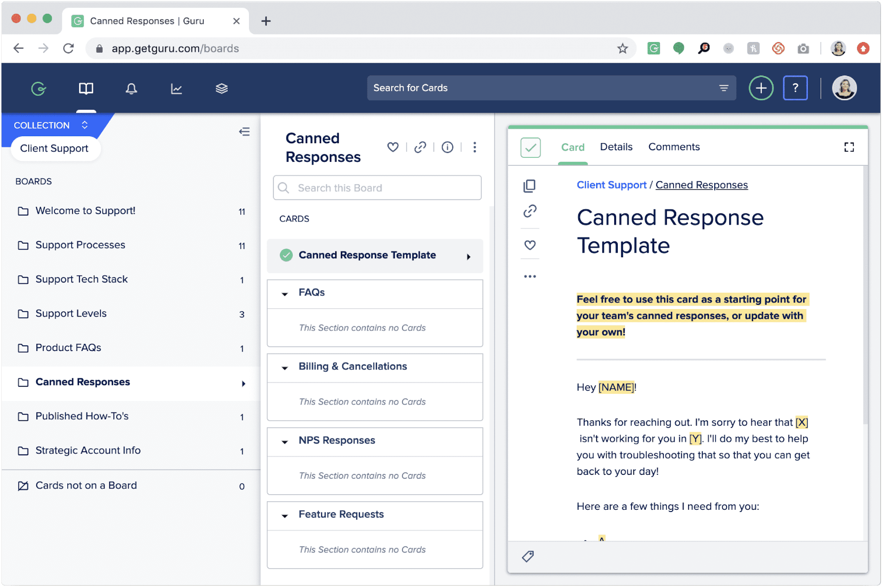Click the Client Support breadcrumb link

610,185
